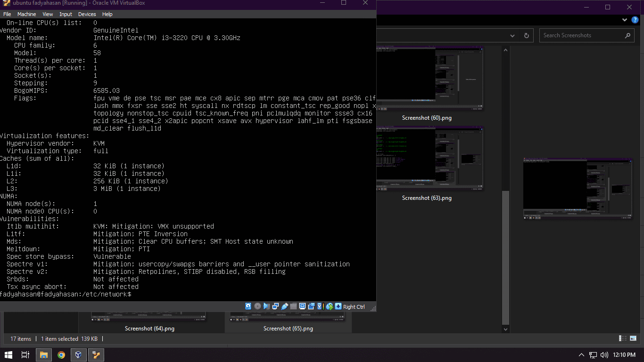
Task: Click the Screenshot (64).png file name
Action: coord(149,329)
